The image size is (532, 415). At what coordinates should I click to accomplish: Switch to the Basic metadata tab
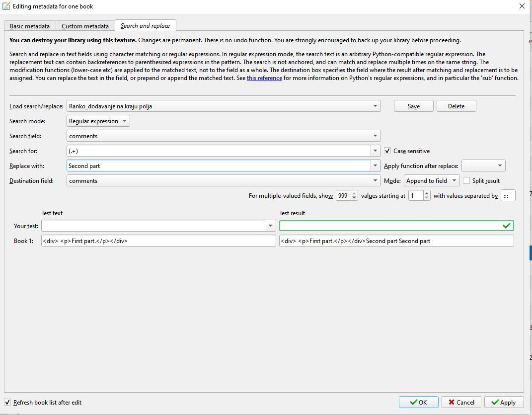[30, 26]
